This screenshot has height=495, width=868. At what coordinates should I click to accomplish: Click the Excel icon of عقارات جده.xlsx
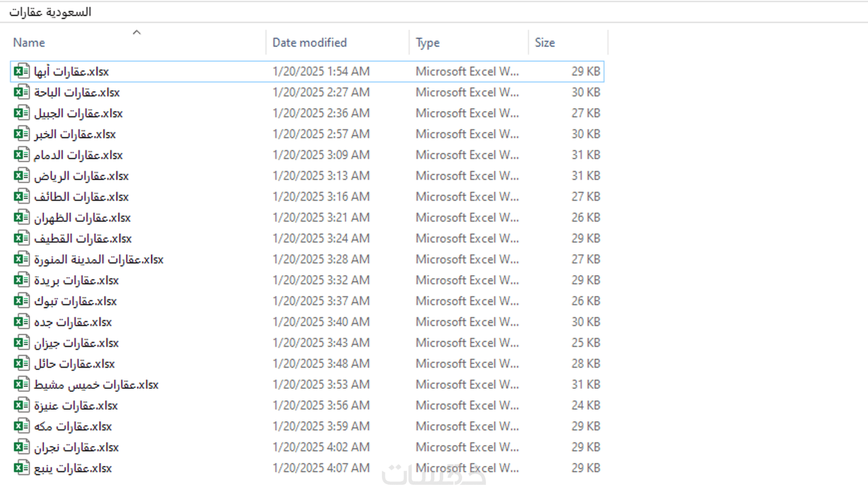(21, 322)
